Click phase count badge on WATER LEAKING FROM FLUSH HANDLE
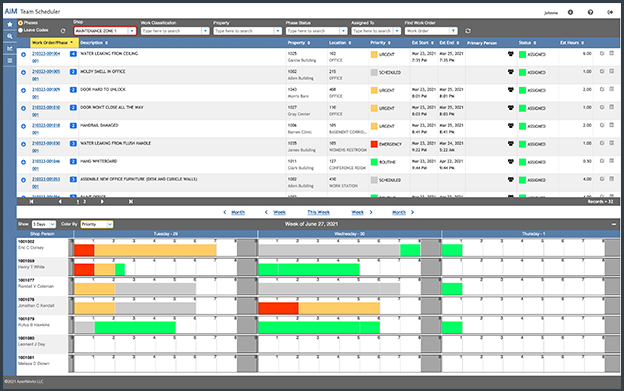This screenshot has height=391, width=624. coord(73,143)
